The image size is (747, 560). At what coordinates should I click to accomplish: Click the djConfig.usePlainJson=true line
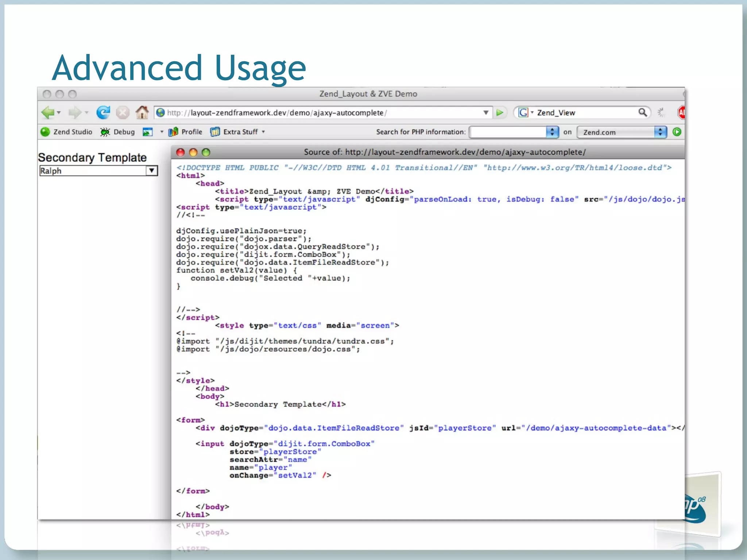pos(241,231)
